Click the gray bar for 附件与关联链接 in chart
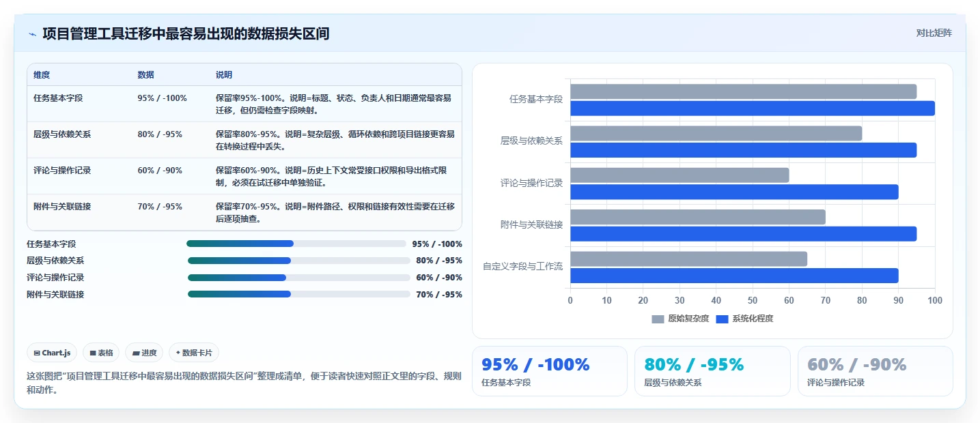Screen dimensions: 980x423 (x=698, y=217)
